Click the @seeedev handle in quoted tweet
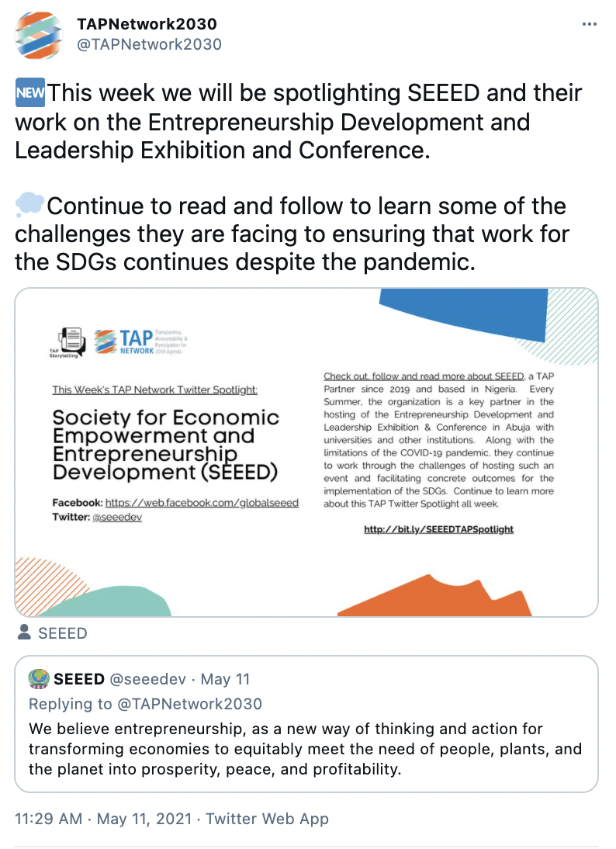 click(147, 679)
